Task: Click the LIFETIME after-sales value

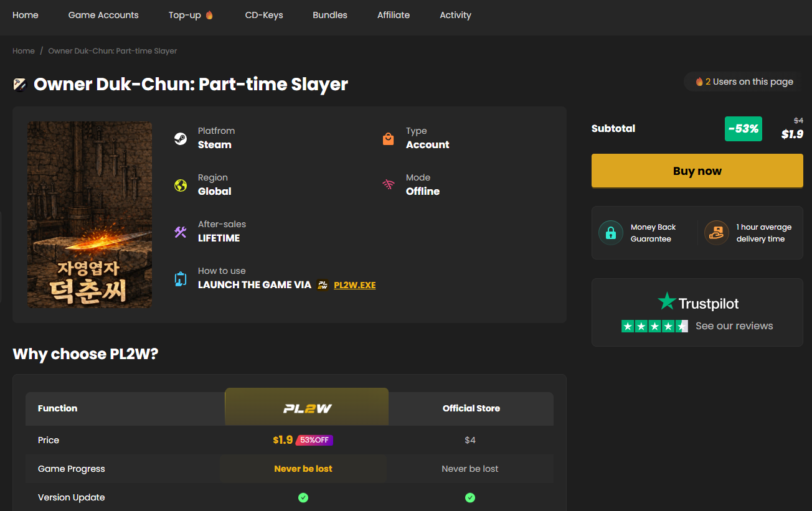Action: coord(219,238)
